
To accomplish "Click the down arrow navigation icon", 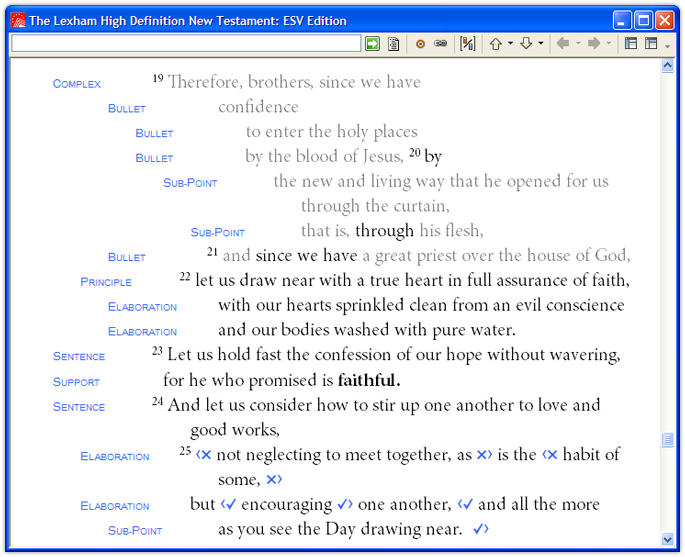I will pyautogui.click(x=526, y=44).
